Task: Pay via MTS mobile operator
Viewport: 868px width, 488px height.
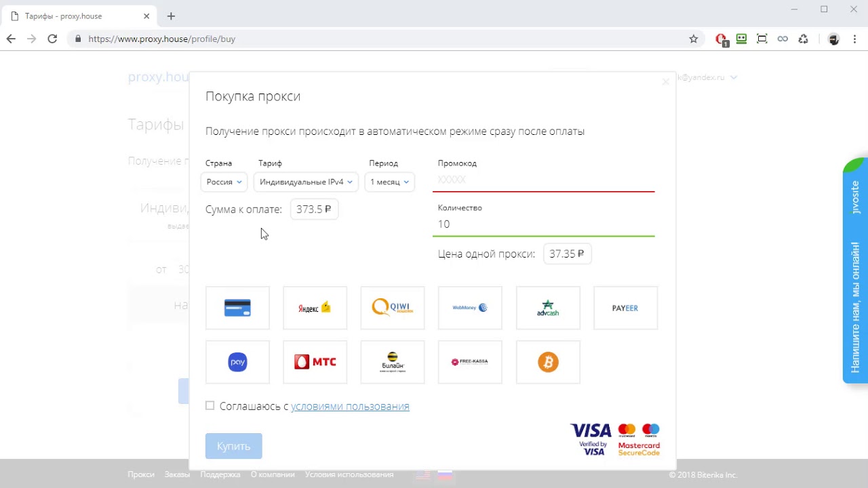Action: [x=315, y=362]
